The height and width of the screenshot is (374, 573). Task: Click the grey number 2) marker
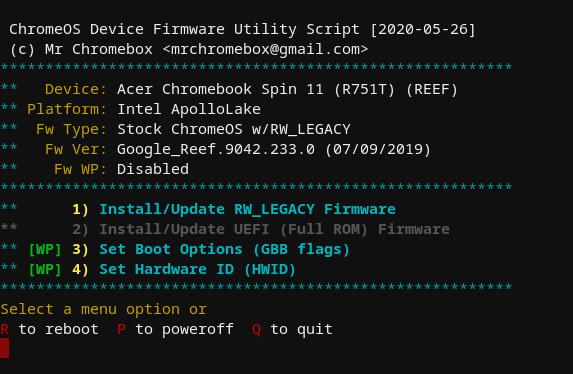pos(80,230)
